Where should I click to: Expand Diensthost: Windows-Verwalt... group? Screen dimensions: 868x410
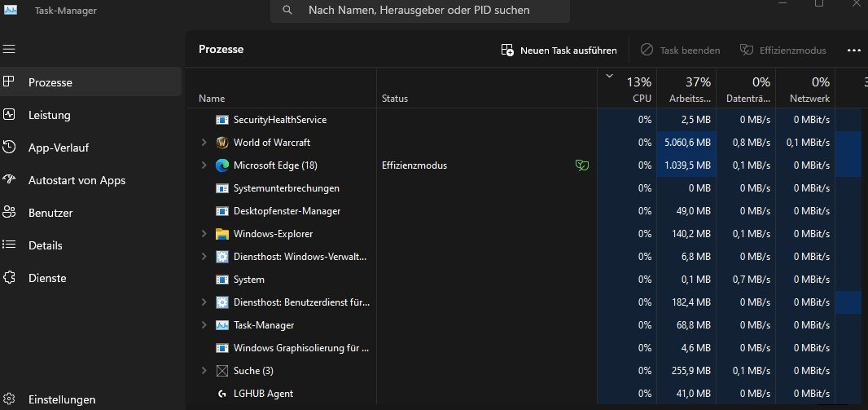(x=204, y=257)
